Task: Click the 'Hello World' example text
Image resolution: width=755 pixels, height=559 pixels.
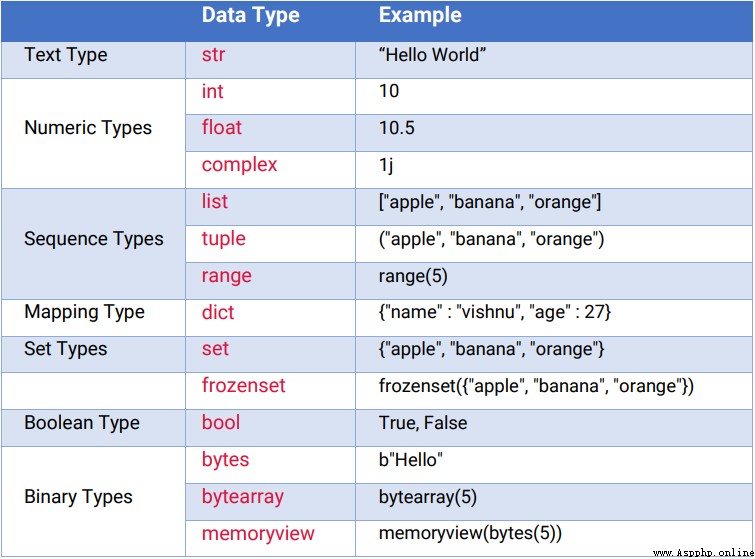Action: pyautogui.click(x=432, y=55)
